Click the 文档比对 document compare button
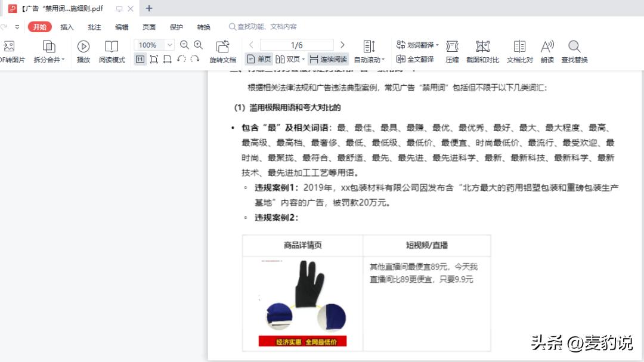The width and height of the screenshot is (644, 362). [519, 51]
